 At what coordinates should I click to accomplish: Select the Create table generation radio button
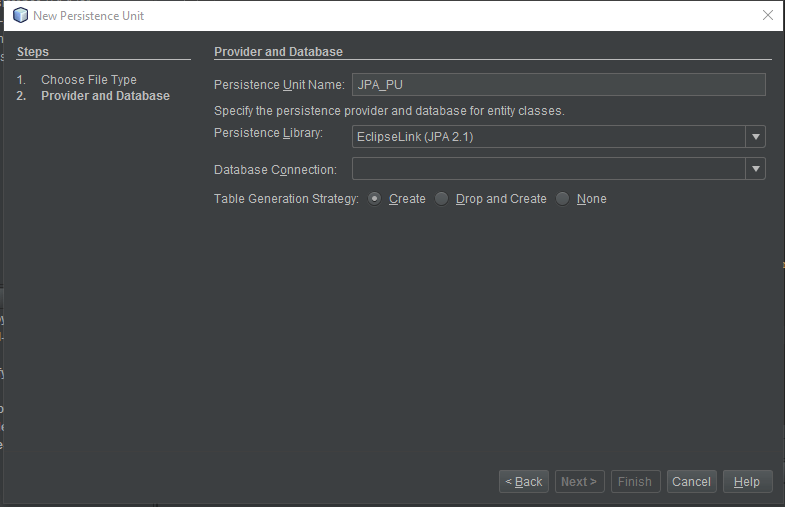tap(374, 199)
